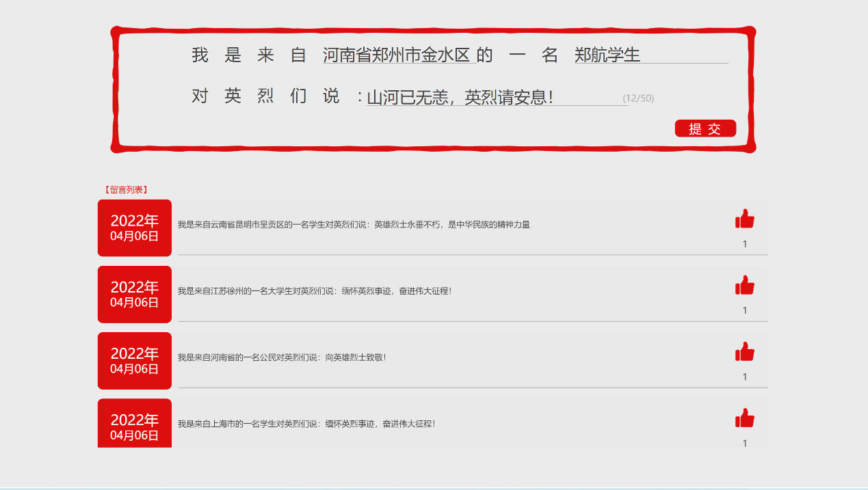Like the Shanghai student's message

(x=744, y=418)
